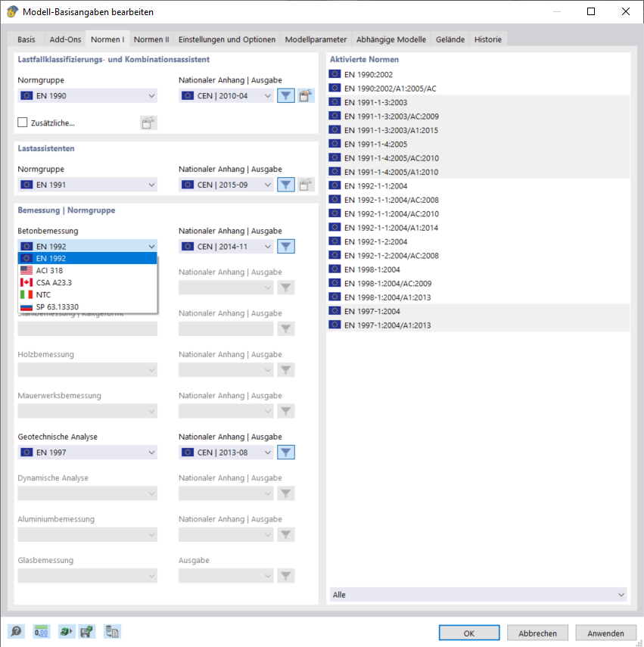This screenshot has height=647, width=644.
Task: Click the disabled filter icon in Holzbemessung row
Action: 285,370
